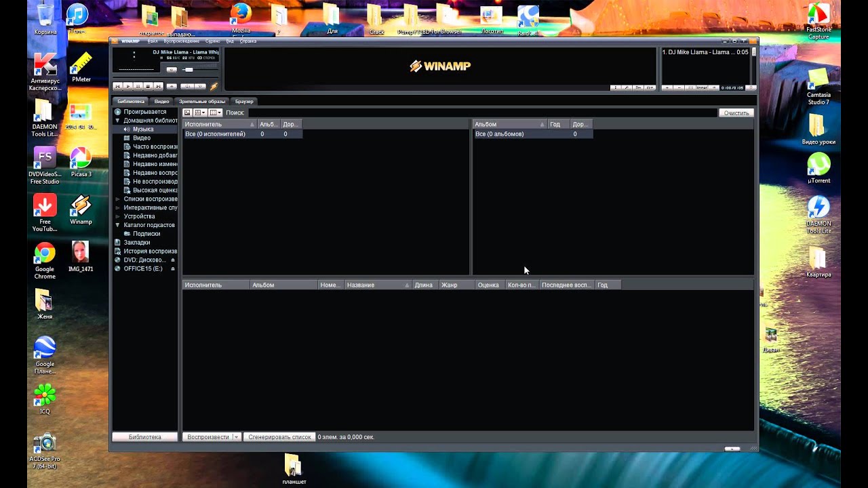Screen dimensions: 868x488
Task: Expand the Устройства tree node
Action: [118, 217]
